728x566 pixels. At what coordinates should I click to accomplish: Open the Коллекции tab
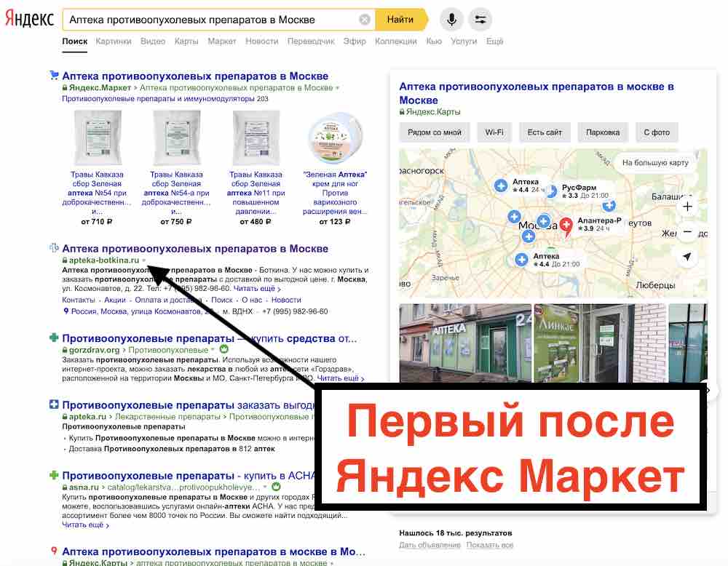395,41
